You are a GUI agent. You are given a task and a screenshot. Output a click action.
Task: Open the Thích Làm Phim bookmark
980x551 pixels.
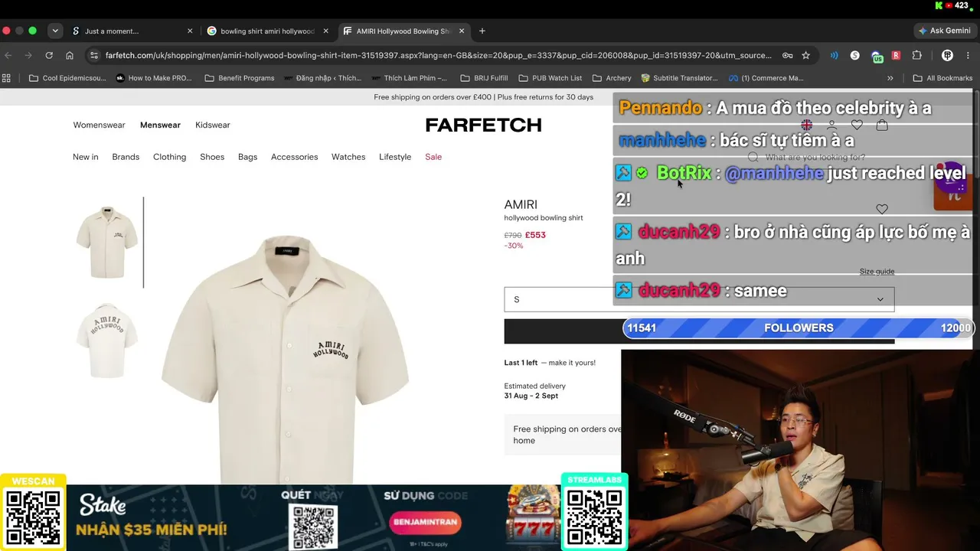[x=409, y=78]
